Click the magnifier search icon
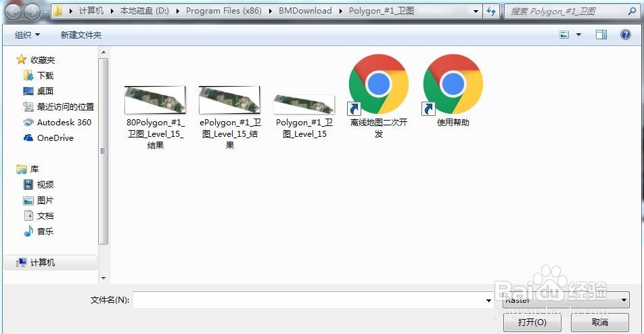The width and height of the screenshot is (644, 334). point(632,12)
